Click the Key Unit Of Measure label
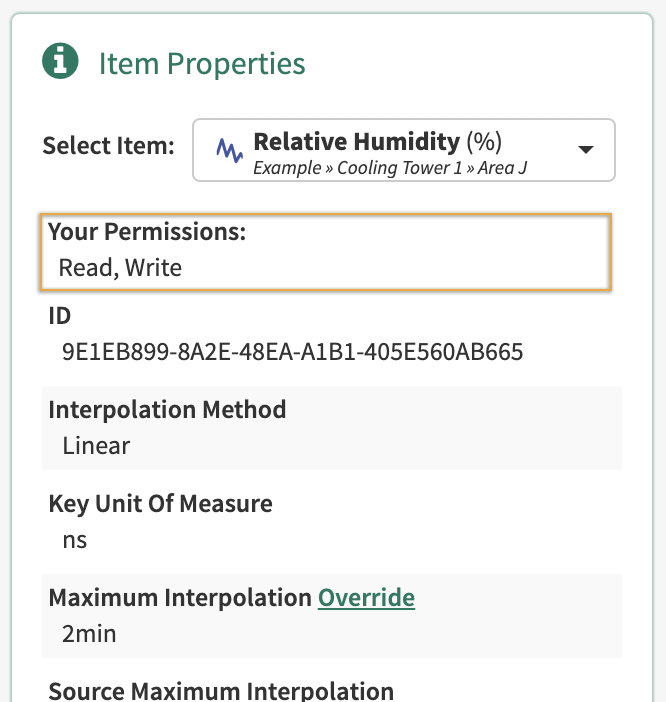The width and height of the screenshot is (666, 702). 160,503
